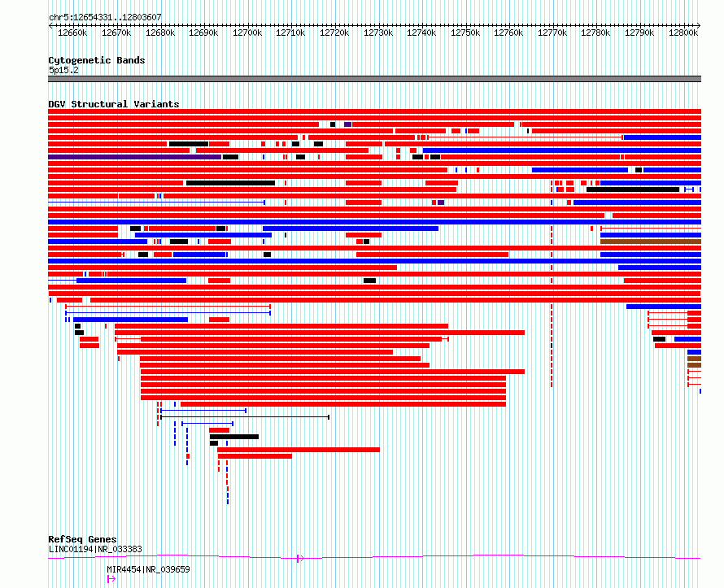
Task: Select the long brown DGV variant bar
Action: 651,242
